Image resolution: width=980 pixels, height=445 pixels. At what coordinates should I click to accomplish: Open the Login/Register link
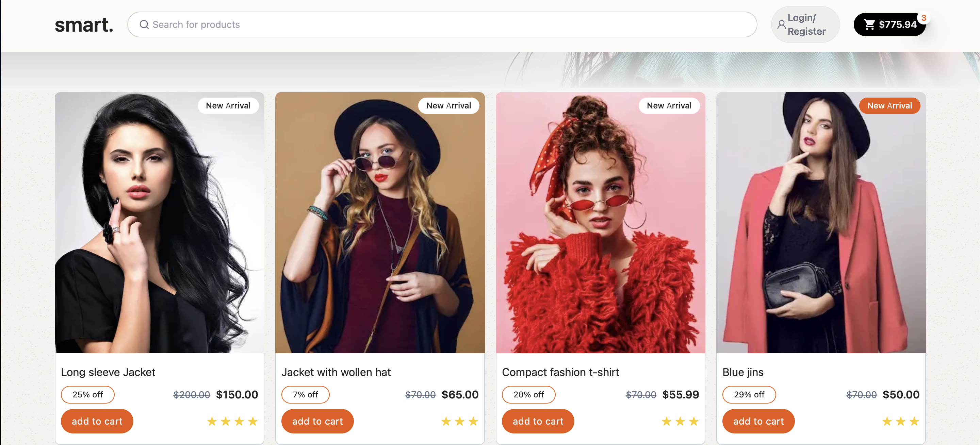[806, 25]
